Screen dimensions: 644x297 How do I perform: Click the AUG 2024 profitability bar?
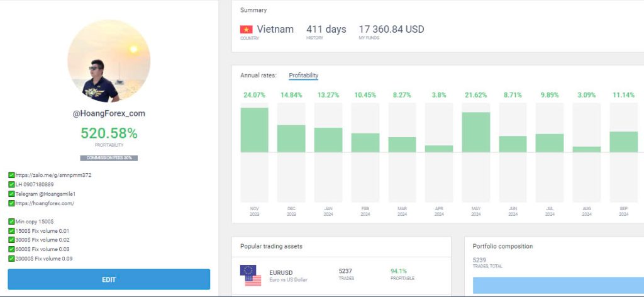tap(587, 150)
